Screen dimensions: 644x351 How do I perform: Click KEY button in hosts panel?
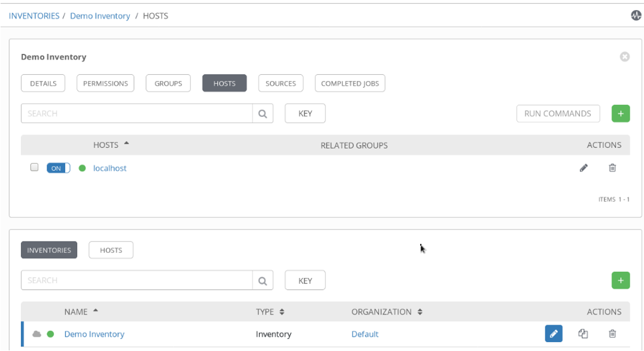305,113
